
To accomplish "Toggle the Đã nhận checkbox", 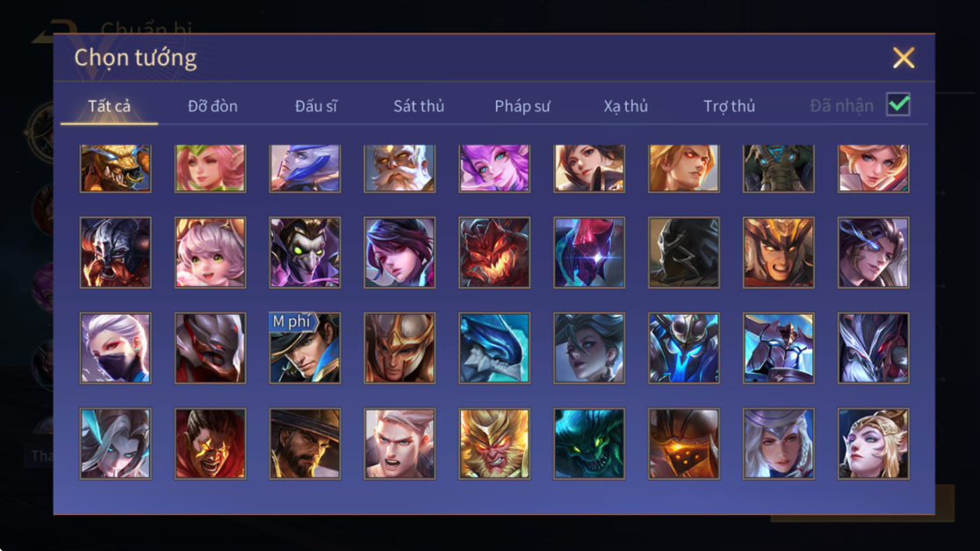I will [898, 104].
